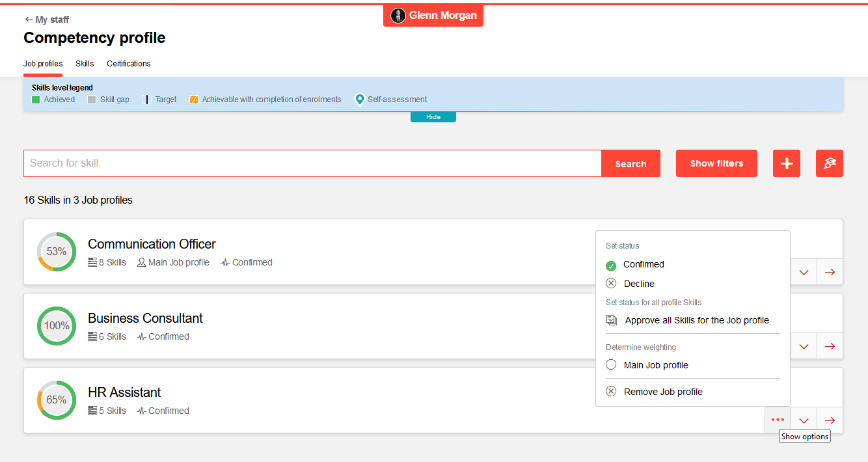868x462 pixels.
Task: Click the plus icon to add a job profile
Action: tap(786, 163)
